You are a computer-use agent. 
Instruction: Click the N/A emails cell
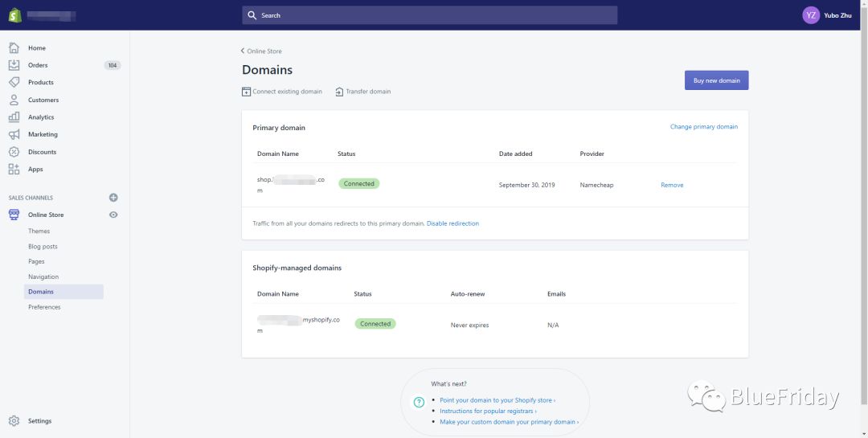553,325
